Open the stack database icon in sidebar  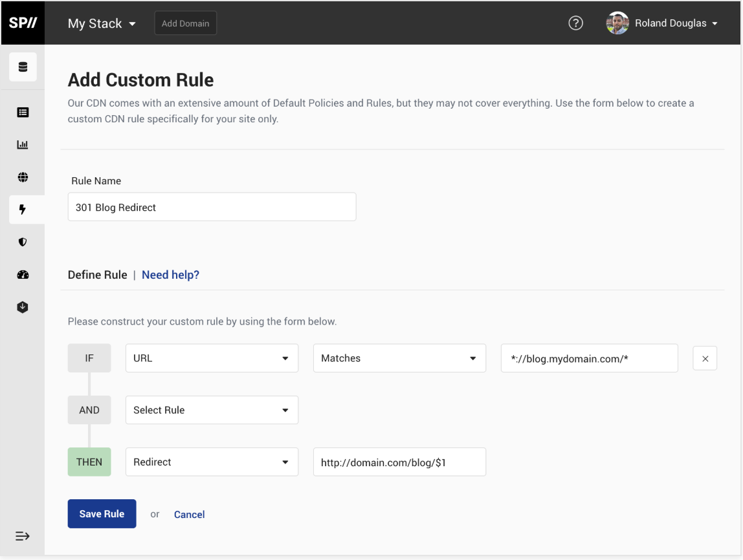23,67
